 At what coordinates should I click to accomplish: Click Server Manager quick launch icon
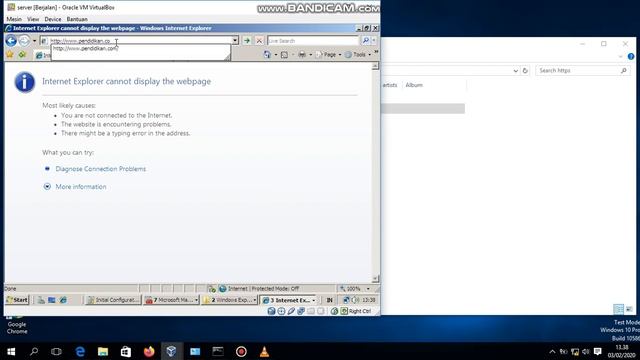click(x=41, y=300)
